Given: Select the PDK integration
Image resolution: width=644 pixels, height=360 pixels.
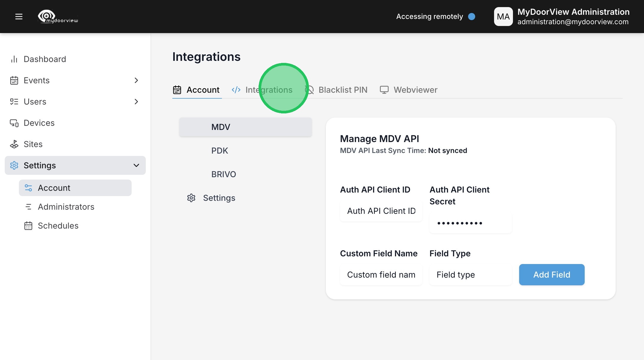Looking at the screenshot, I should pos(220,151).
